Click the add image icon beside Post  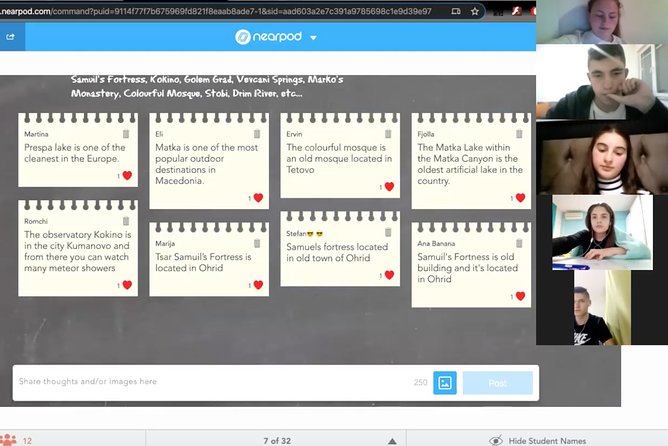[445, 382]
